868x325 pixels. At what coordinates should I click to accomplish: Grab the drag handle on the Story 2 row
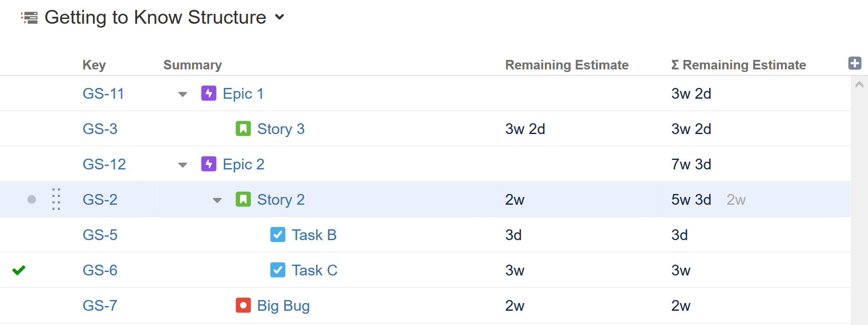[x=55, y=199]
